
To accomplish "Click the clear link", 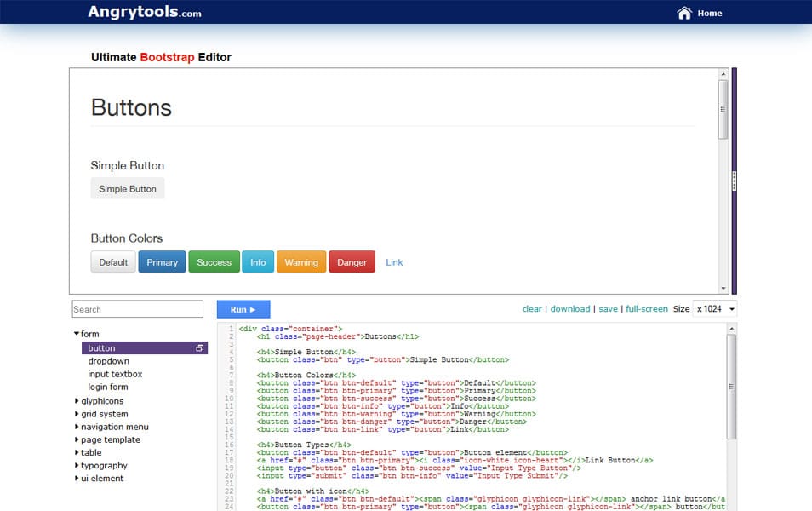I will 532,309.
